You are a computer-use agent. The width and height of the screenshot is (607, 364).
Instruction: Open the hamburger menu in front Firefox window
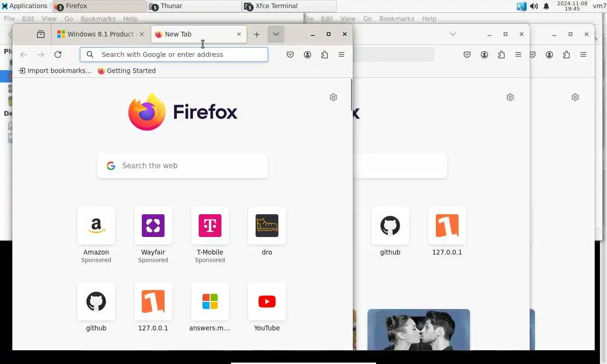tap(341, 55)
